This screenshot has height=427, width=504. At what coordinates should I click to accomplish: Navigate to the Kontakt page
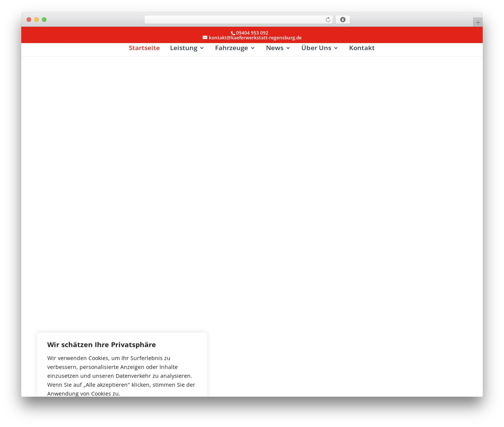click(361, 48)
